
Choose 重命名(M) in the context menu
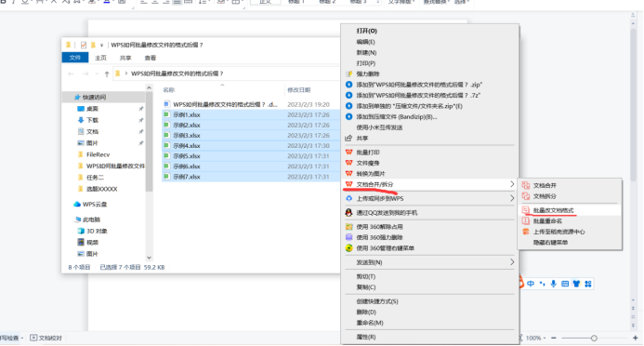pyautogui.click(x=370, y=323)
